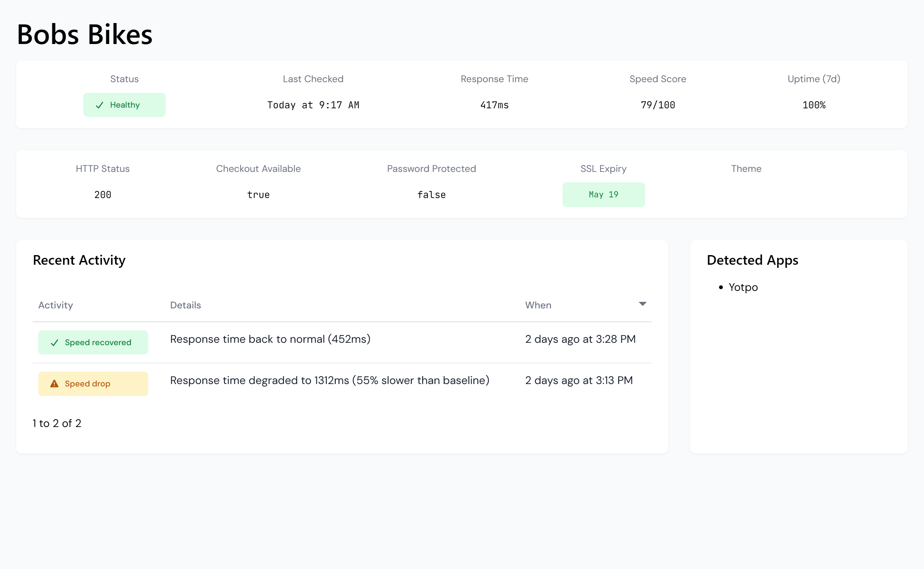Select the Healthy status badge

(124, 105)
